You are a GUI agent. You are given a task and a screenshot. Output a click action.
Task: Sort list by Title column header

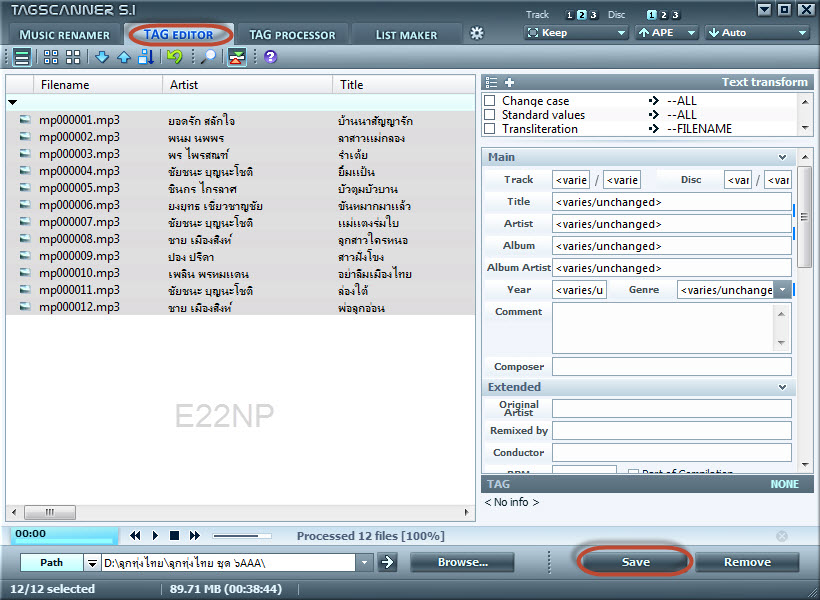[404, 85]
